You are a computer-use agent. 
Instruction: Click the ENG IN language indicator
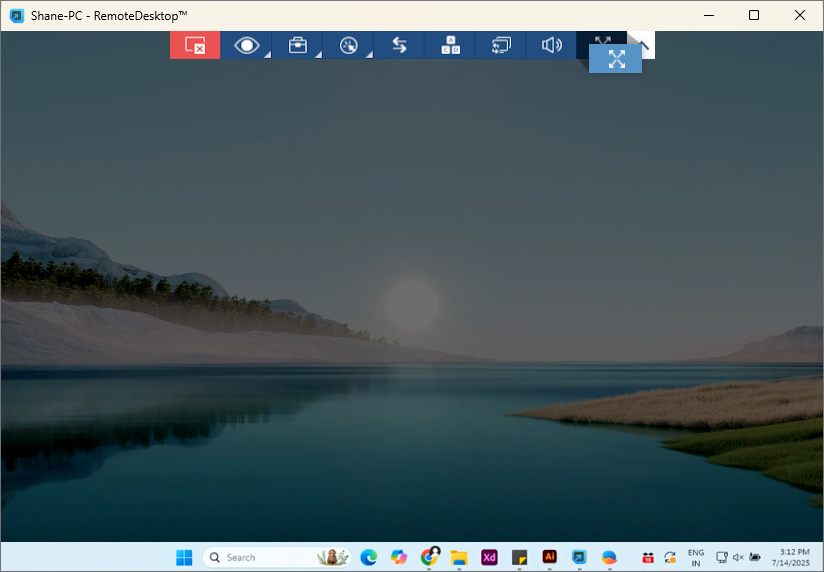click(x=696, y=557)
